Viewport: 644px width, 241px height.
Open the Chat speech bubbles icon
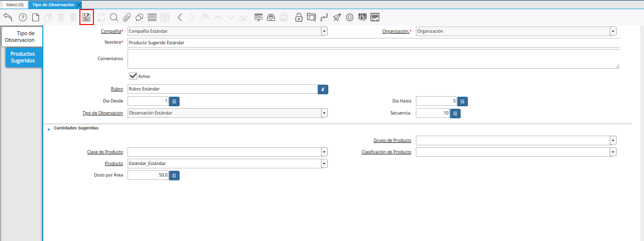coord(139,18)
